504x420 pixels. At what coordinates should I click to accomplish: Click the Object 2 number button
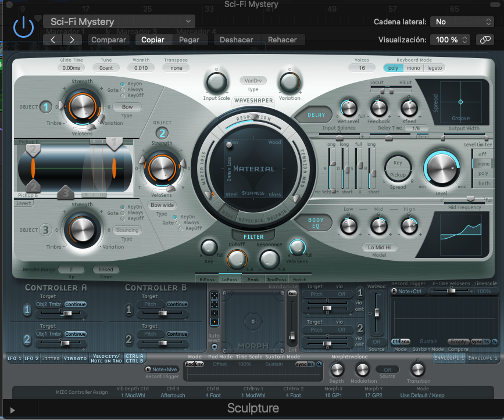coord(163,133)
